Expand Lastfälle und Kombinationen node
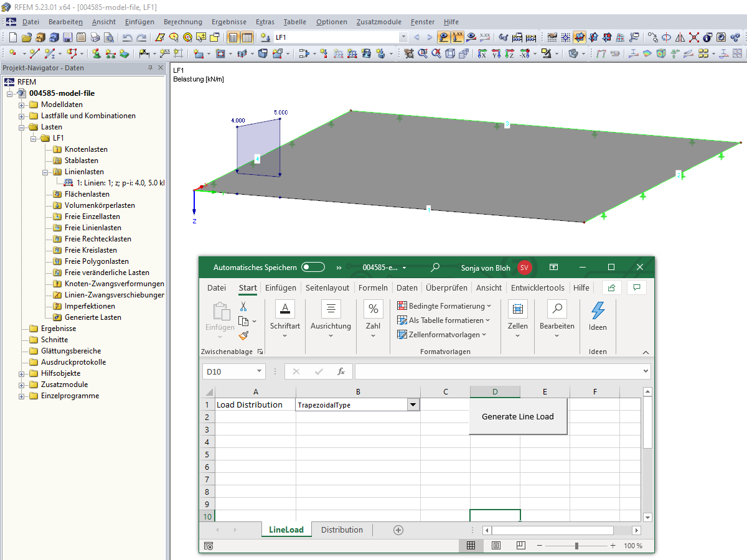747x560 pixels. tap(21, 116)
